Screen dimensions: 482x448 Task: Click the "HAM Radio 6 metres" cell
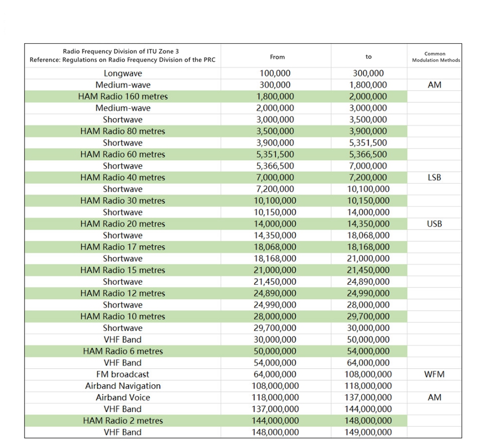(123, 351)
